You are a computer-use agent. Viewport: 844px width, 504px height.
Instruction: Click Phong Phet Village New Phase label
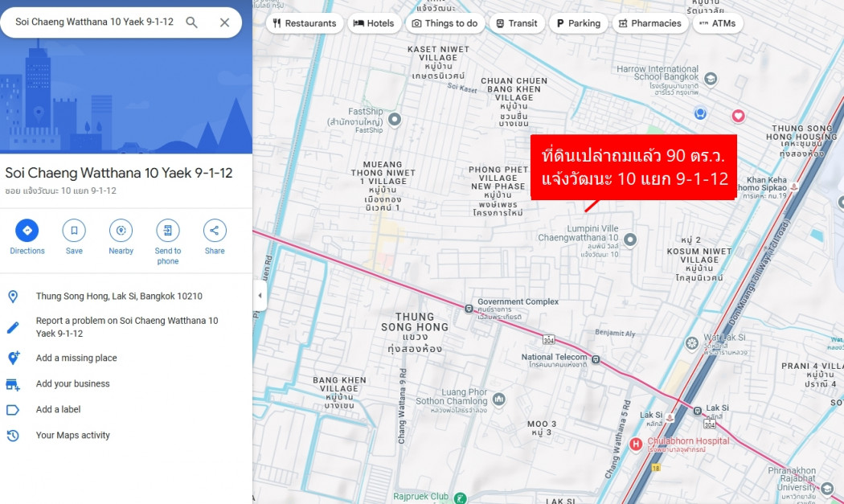click(498, 191)
